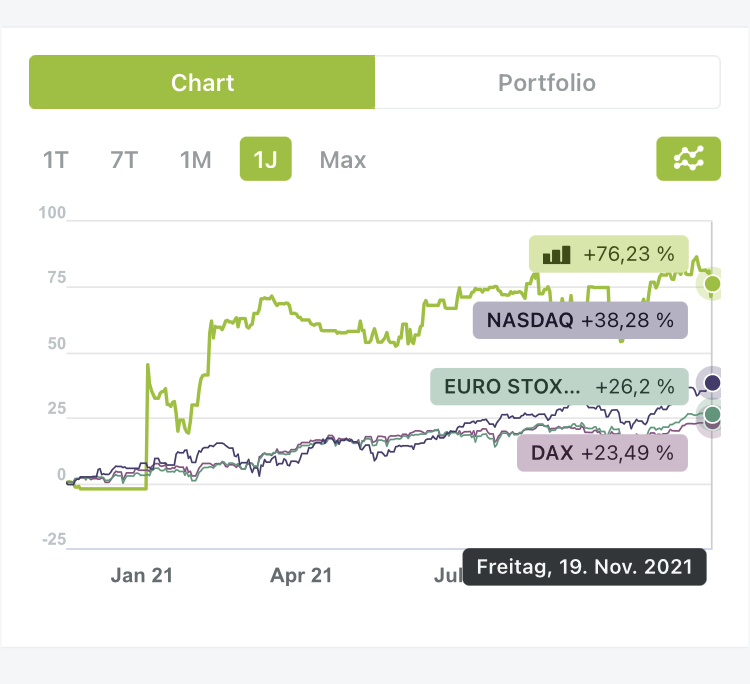Click the teal EURO STOXX endpoint dot
This screenshot has height=684, width=750.
tap(712, 414)
